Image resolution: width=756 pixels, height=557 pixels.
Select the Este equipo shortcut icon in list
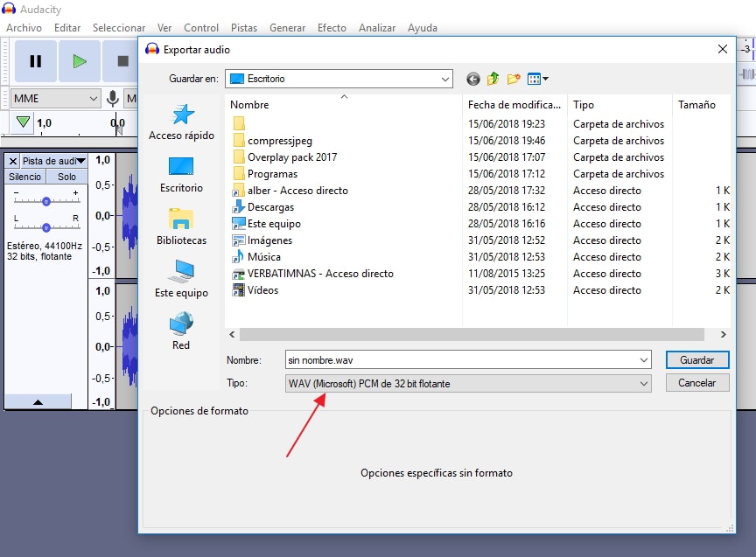[x=239, y=224]
